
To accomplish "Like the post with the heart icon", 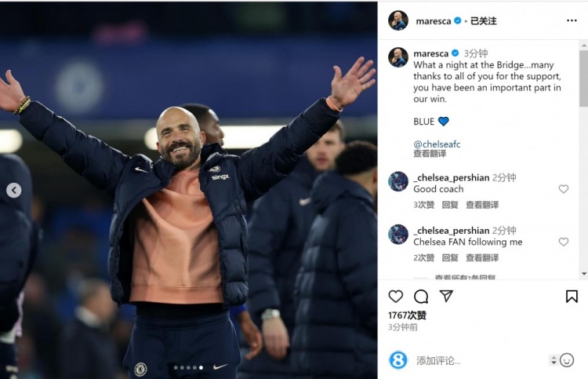I will point(396,297).
